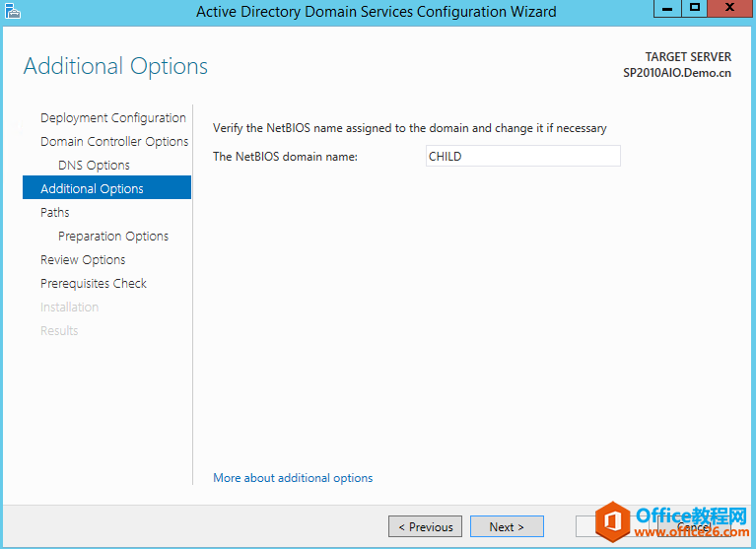
Task: Open the Paths step
Action: [x=55, y=213]
